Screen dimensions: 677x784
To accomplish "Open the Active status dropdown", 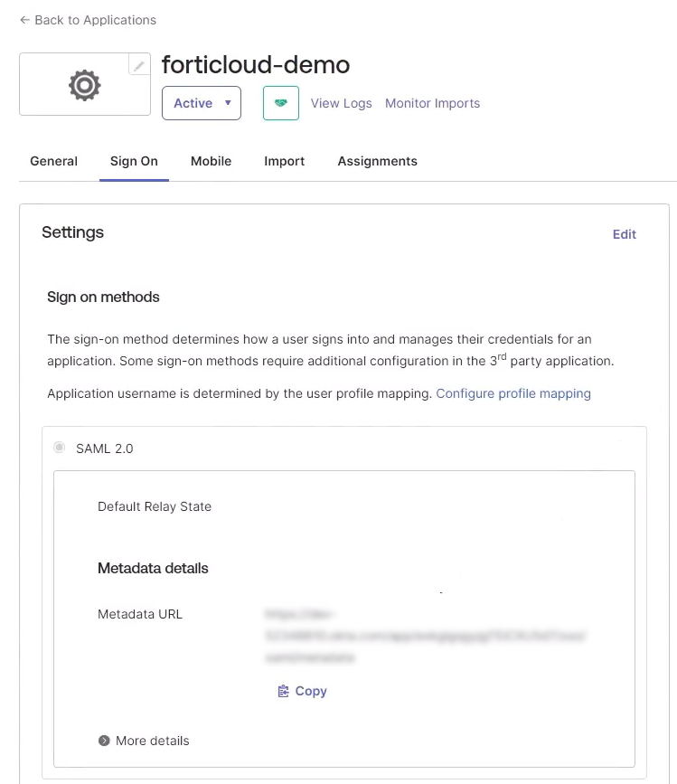I will coord(201,103).
